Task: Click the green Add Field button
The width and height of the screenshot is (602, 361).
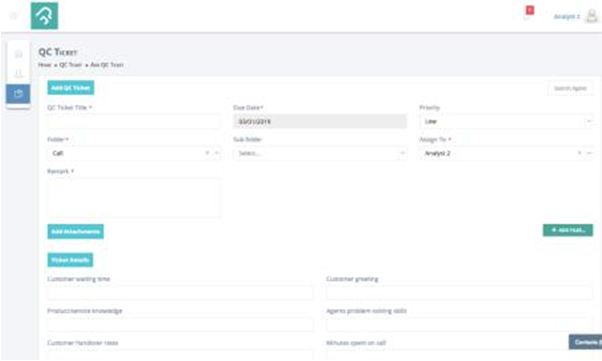Action: (x=568, y=230)
